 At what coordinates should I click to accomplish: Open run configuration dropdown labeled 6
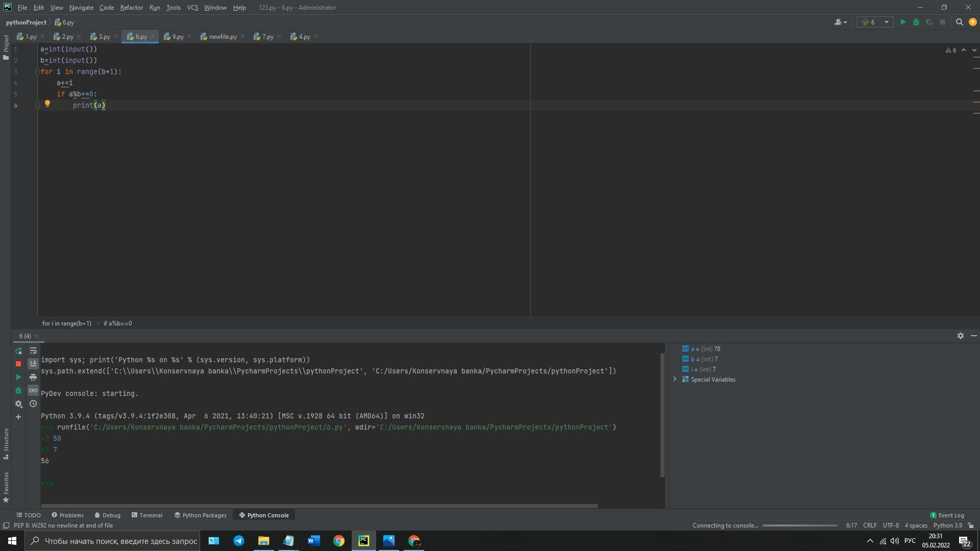click(x=875, y=22)
